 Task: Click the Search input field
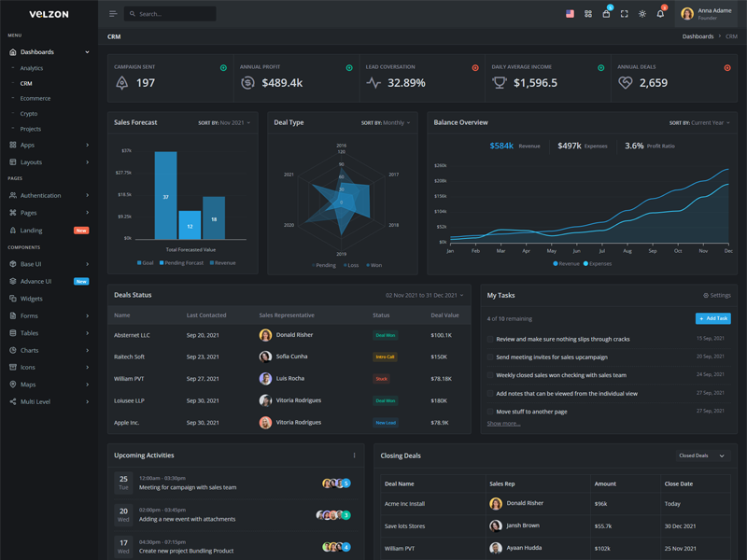(175, 14)
